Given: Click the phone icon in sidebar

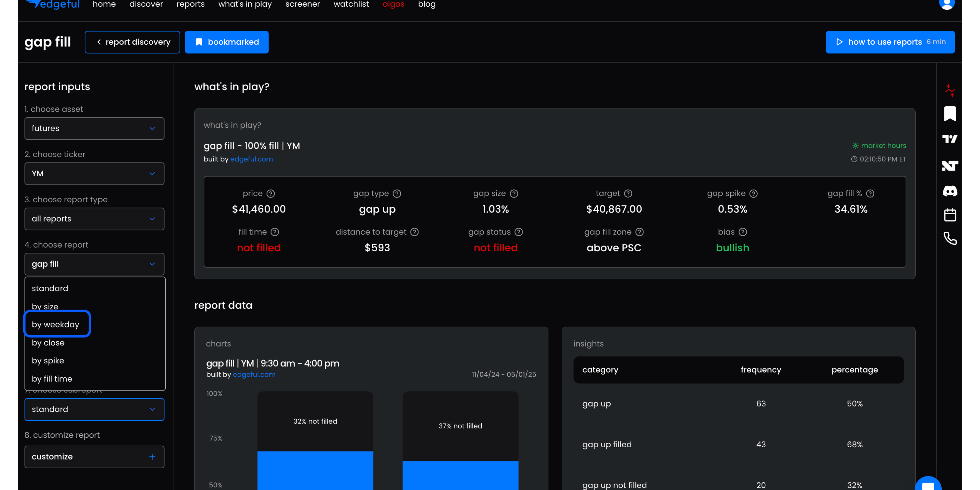Looking at the screenshot, I should pyautogui.click(x=950, y=239).
